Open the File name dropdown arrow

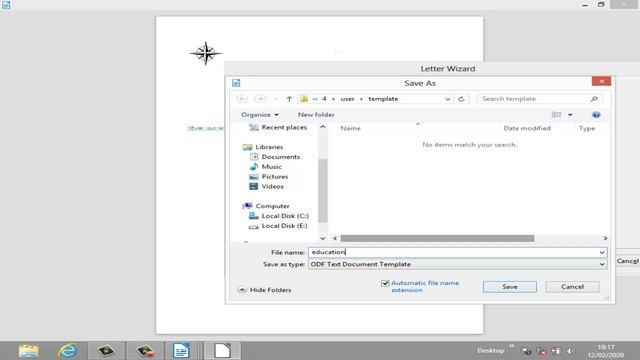[x=602, y=252]
